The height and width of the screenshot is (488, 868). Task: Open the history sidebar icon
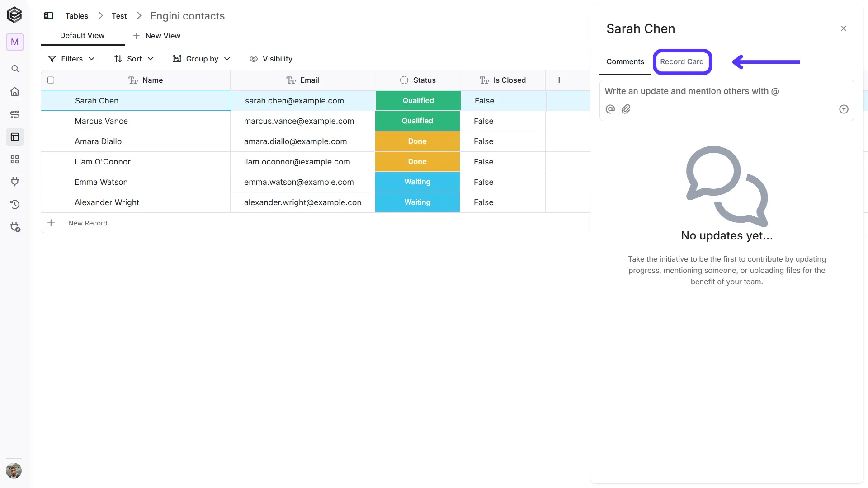15,204
